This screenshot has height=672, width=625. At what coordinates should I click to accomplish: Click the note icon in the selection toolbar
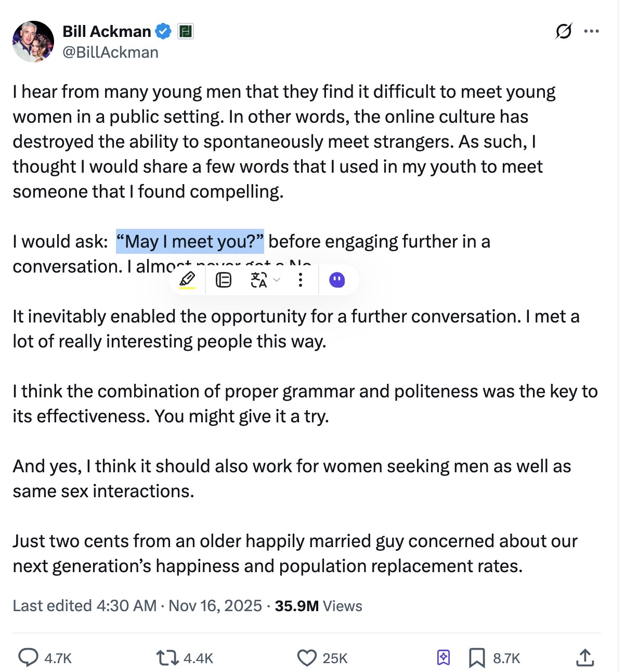[224, 280]
